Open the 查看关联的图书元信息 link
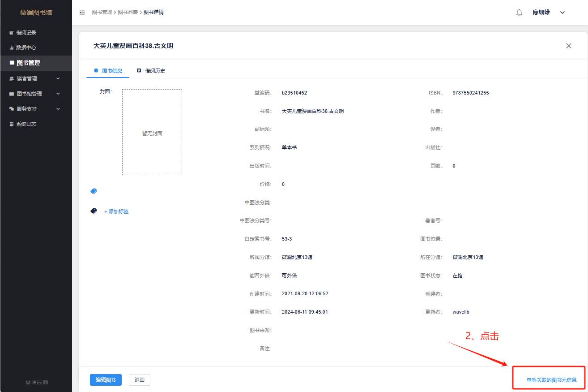This screenshot has height=392, width=588. 551,380
